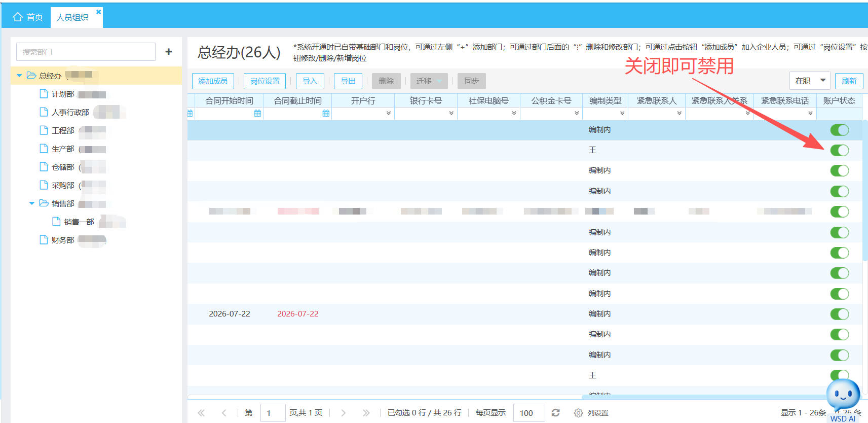Screen dimensions: 868x423
Task: Open the filter dropdown under 银行卡号
Action: pos(451,114)
